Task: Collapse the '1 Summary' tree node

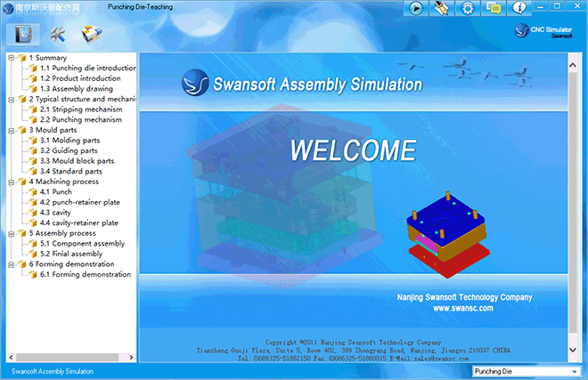Action: pos(11,58)
